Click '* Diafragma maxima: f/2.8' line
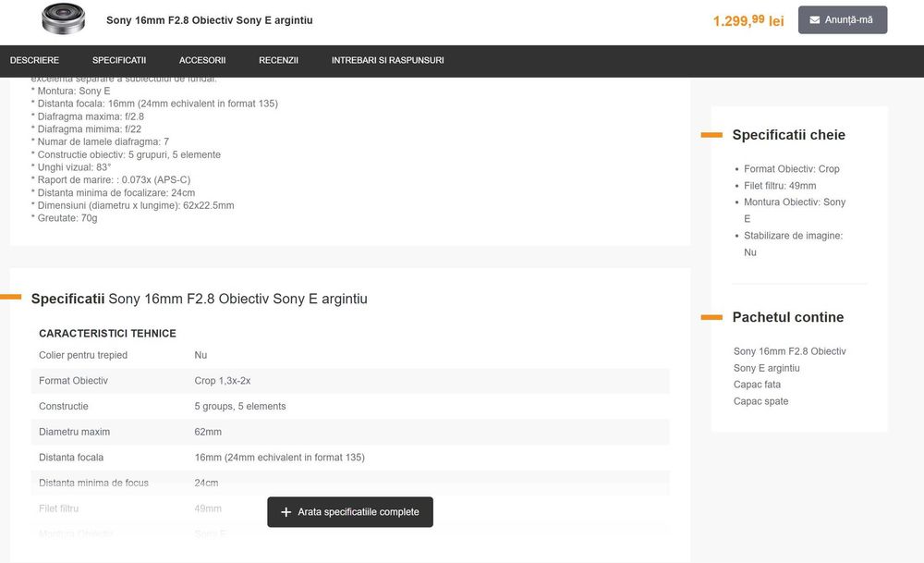 click(x=87, y=116)
